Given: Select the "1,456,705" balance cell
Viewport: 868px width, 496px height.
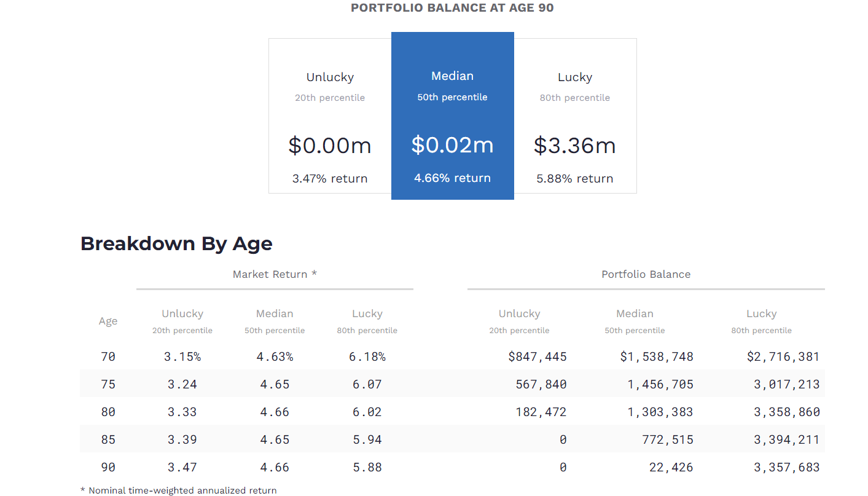Looking at the screenshot, I should (x=660, y=384).
